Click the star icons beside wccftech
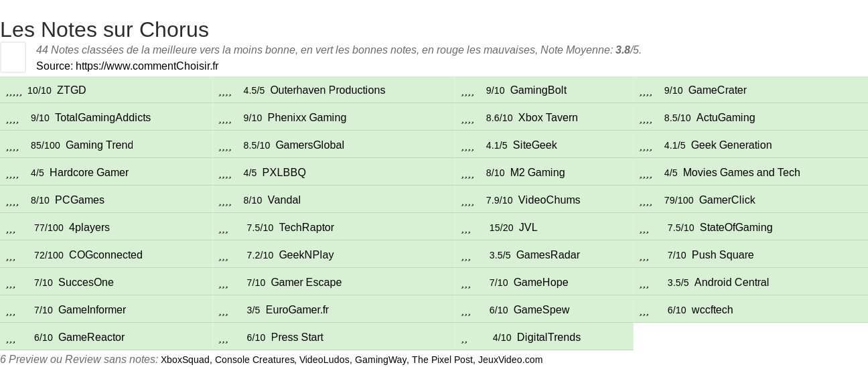This screenshot has height=367, width=868. click(x=644, y=311)
